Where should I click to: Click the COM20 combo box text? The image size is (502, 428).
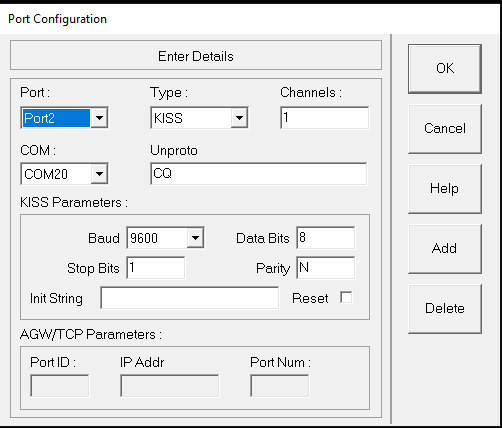(x=56, y=174)
